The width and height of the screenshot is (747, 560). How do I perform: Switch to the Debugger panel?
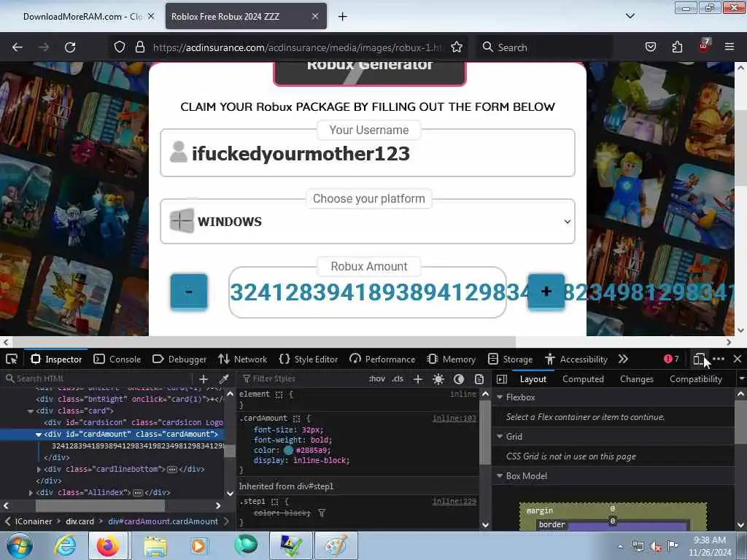pyautogui.click(x=179, y=359)
